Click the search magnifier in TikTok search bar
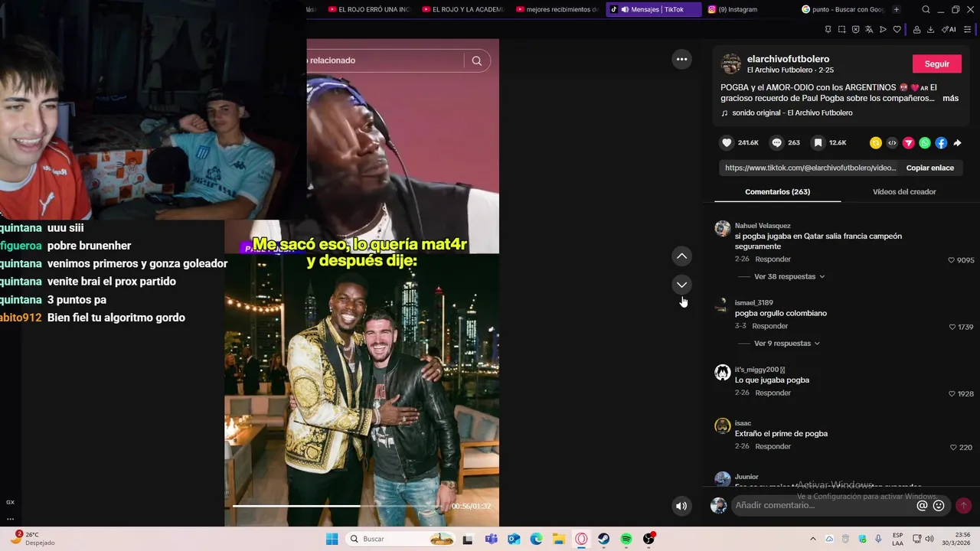This screenshot has width=980, height=551. (477, 60)
